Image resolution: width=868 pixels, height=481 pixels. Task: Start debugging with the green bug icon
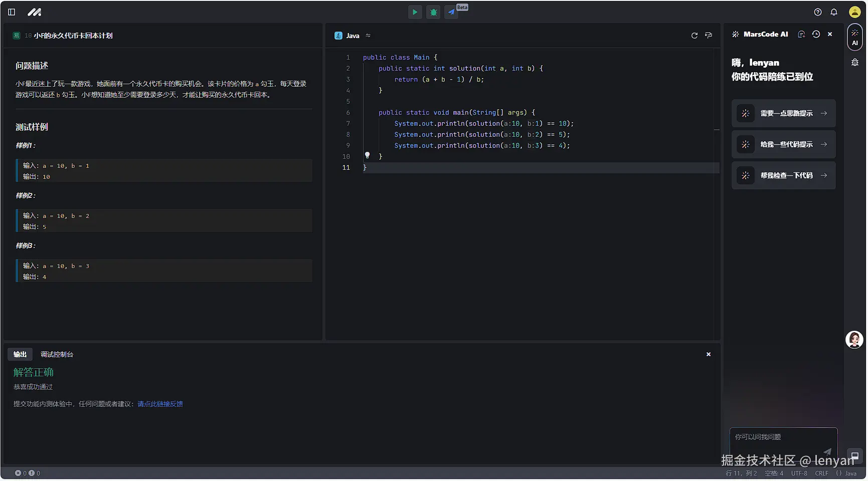(433, 12)
